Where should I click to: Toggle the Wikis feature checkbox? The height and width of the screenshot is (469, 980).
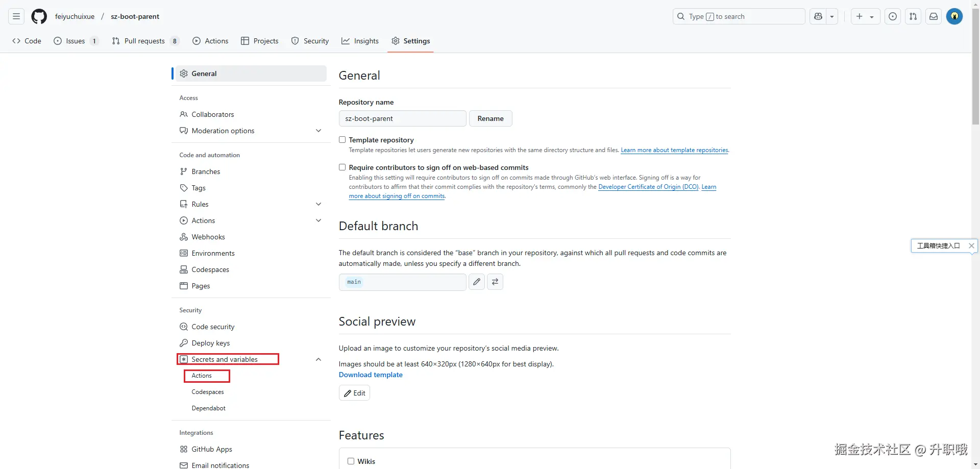point(351,461)
